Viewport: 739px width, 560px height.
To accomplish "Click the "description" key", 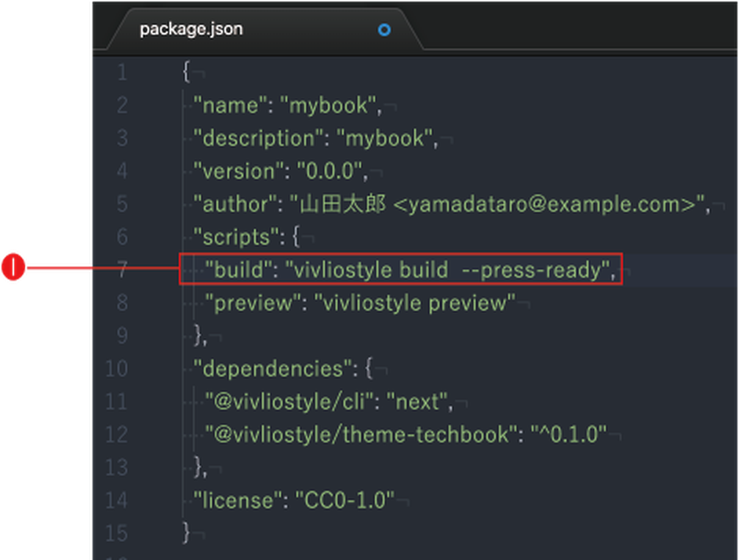I will 259,139.
